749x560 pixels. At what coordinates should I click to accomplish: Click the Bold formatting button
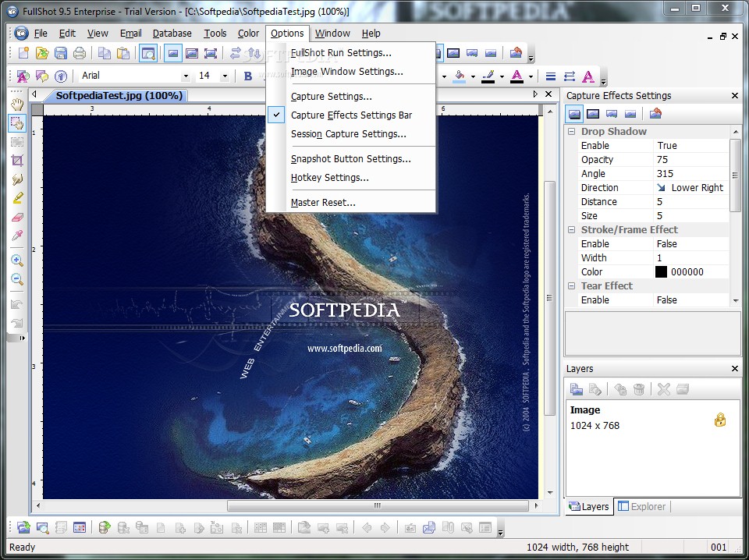click(x=248, y=76)
